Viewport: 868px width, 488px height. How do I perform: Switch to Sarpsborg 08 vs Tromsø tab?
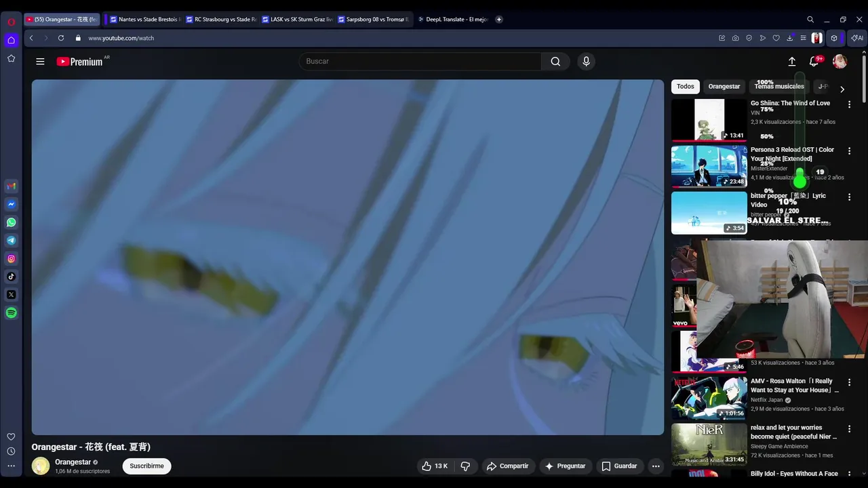pos(372,20)
